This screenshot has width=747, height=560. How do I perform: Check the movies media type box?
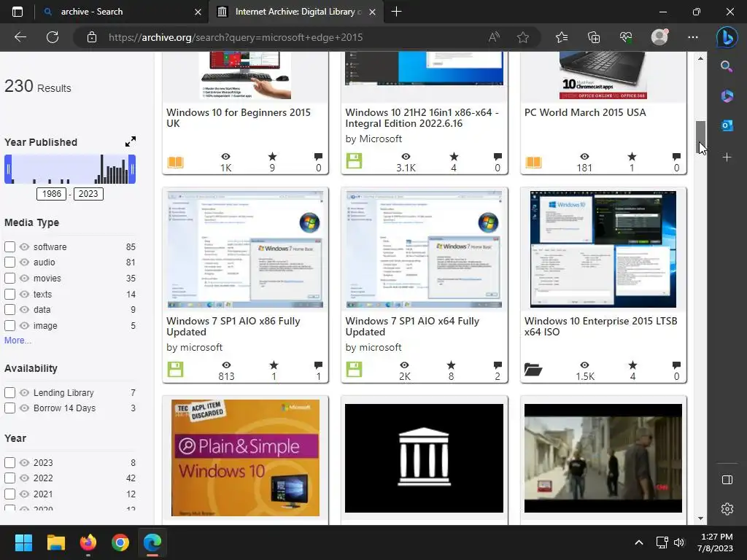(10, 278)
